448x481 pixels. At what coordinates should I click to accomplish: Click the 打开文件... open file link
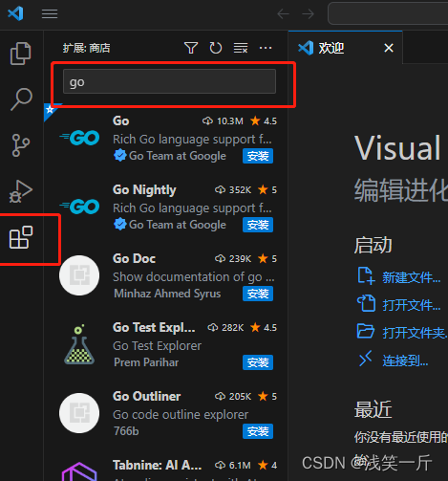click(411, 305)
